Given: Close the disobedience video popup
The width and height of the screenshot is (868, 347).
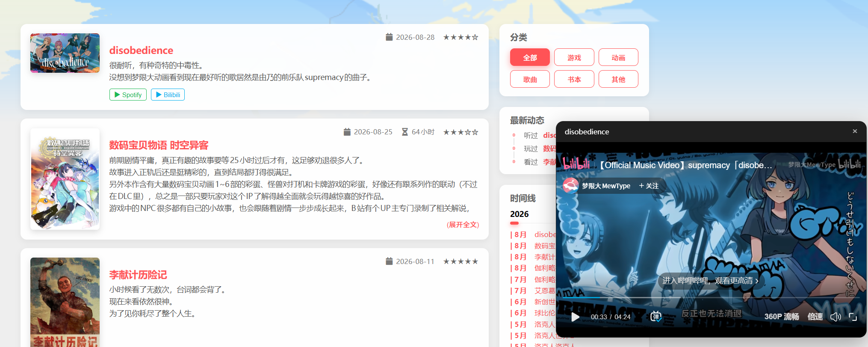Looking at the screenshot, I should (x=855, y=131).
